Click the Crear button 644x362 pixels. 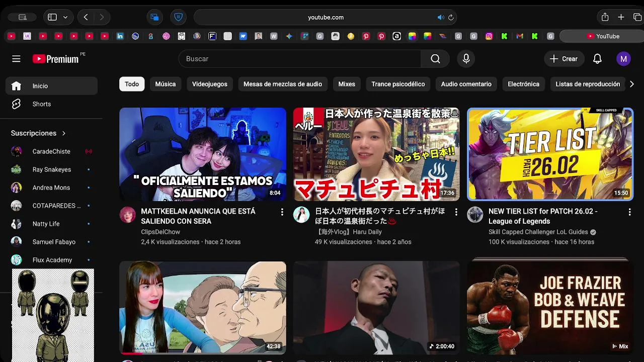(x=564, y=59)
